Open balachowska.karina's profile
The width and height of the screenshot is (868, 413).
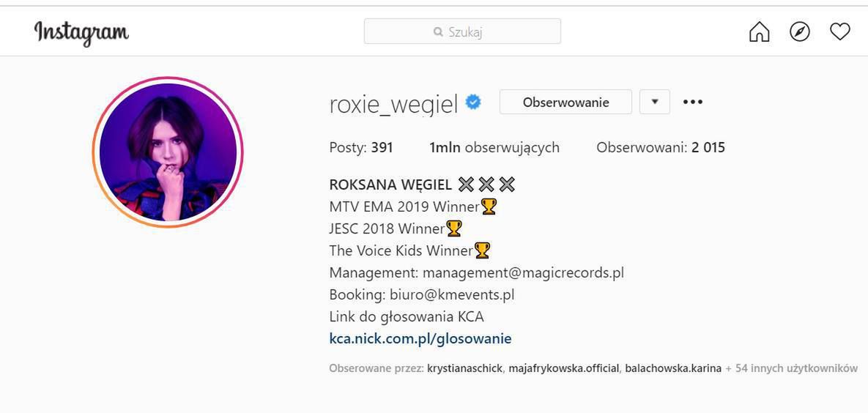click(672, 368)
